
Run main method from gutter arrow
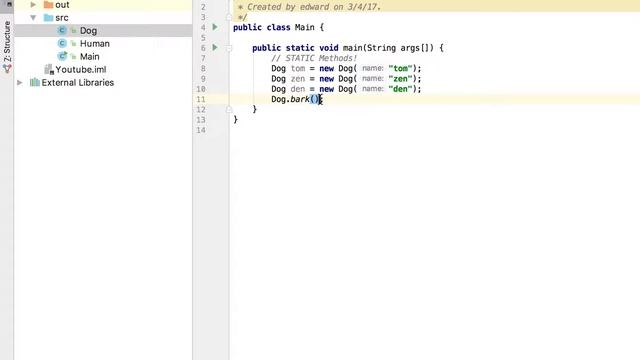[x=215, y=47]
